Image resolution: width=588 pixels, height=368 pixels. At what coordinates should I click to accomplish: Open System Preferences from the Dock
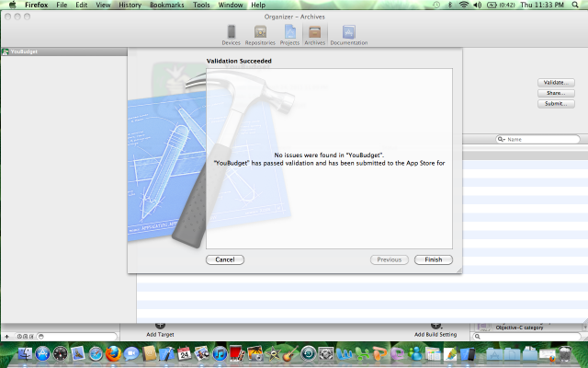tap(326, 353)
